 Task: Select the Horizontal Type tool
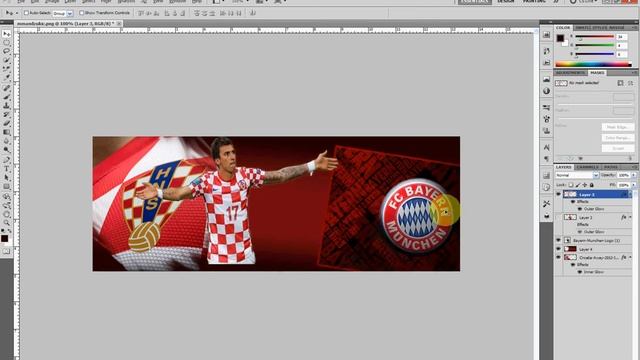coord(6,169)
